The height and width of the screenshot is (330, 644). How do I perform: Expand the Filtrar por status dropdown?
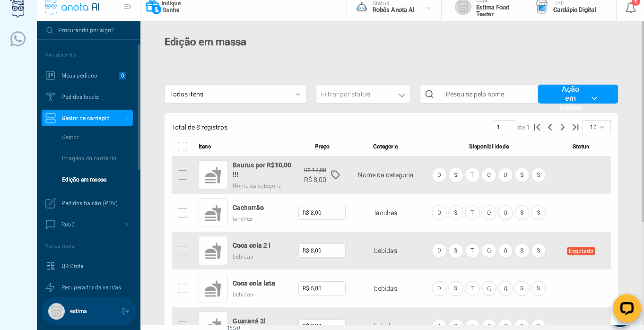(x=363, y=94)
